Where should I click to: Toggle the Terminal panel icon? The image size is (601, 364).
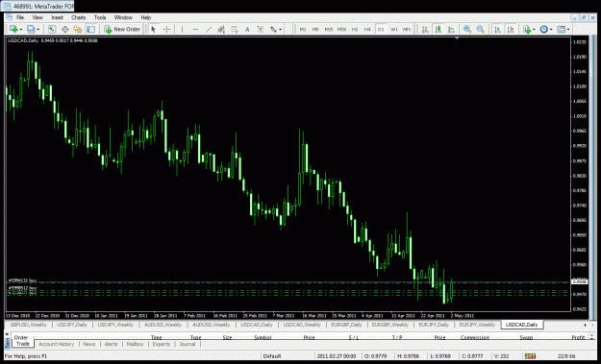(x=90, y=29)
